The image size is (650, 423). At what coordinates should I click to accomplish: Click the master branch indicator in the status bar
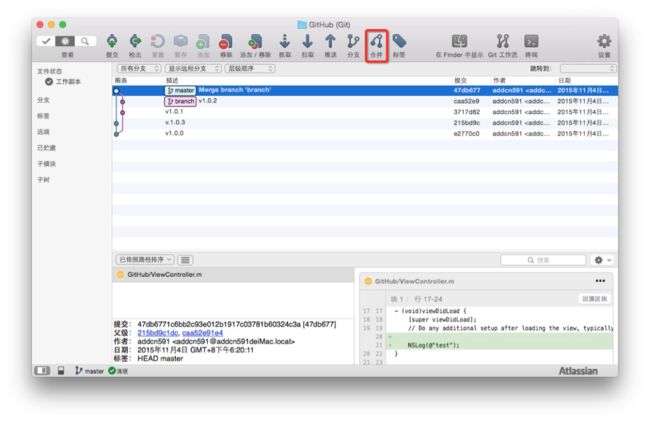point(90,371)
